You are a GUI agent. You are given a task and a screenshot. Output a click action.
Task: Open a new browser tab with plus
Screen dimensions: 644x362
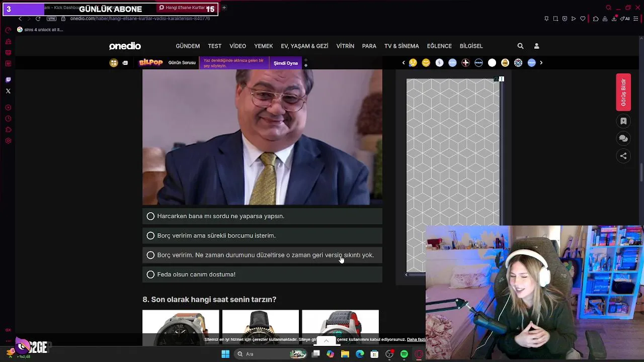pyautogui.click(x=224, y=8)
